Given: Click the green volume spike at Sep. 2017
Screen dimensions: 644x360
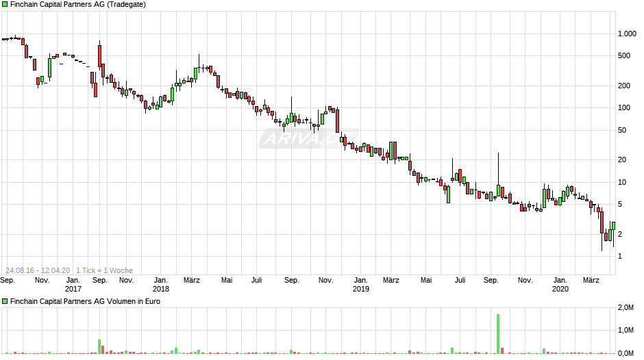Looking at the screenshot, I should tap(99, 346).
